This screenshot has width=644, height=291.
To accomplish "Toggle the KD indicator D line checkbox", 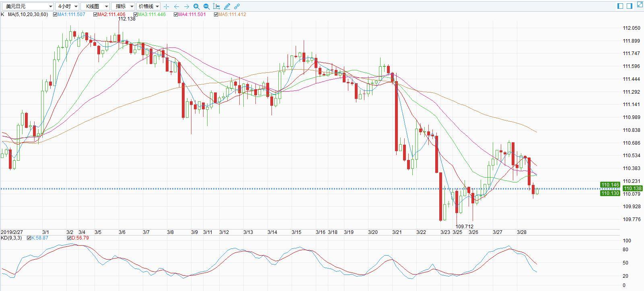I will [x=69, y=238].
